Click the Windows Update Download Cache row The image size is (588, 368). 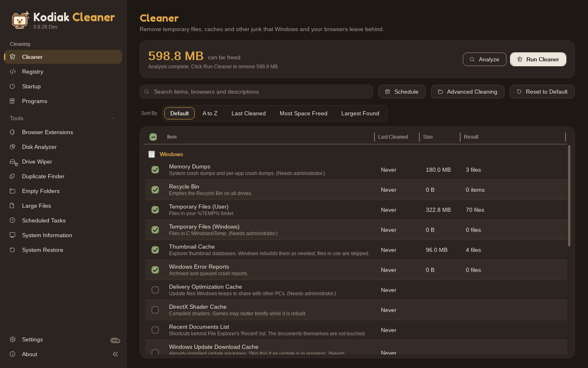tap(356, 348)
